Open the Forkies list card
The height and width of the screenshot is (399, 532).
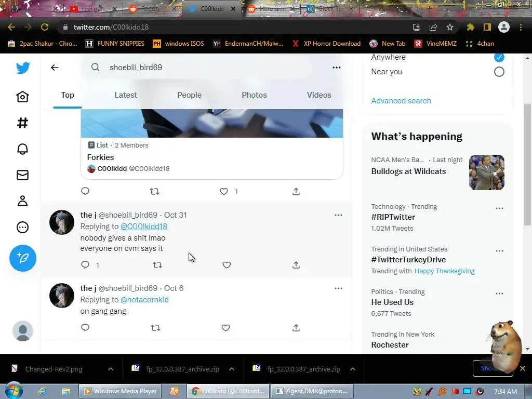coord(212,144)
